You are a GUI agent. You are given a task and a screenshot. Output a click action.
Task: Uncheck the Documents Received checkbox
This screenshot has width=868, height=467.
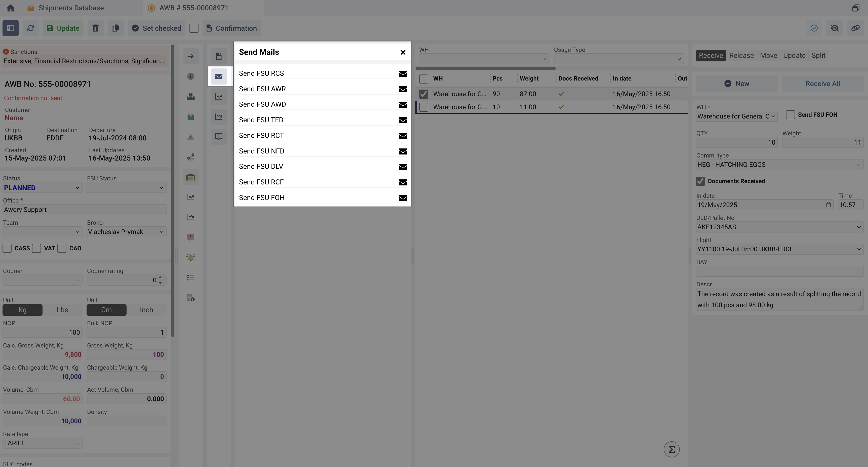700,181
